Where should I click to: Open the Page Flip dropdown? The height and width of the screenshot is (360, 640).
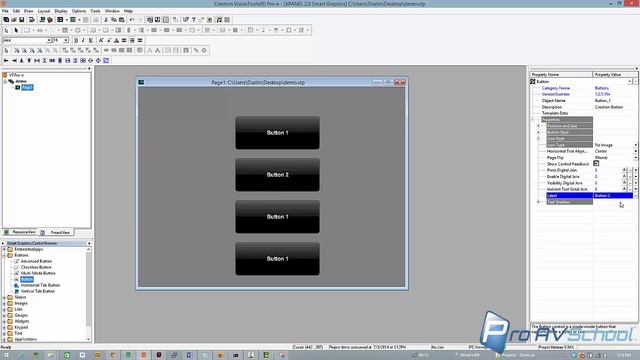click(x=636, y=158)
